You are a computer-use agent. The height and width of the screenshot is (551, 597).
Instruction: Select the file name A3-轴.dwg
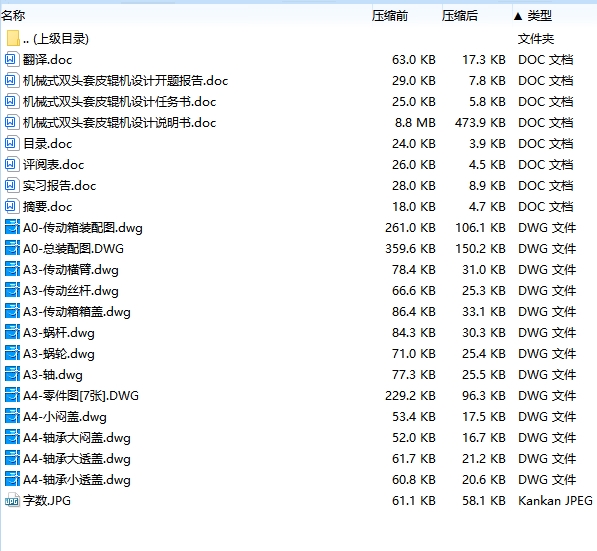tap(53, 375)
